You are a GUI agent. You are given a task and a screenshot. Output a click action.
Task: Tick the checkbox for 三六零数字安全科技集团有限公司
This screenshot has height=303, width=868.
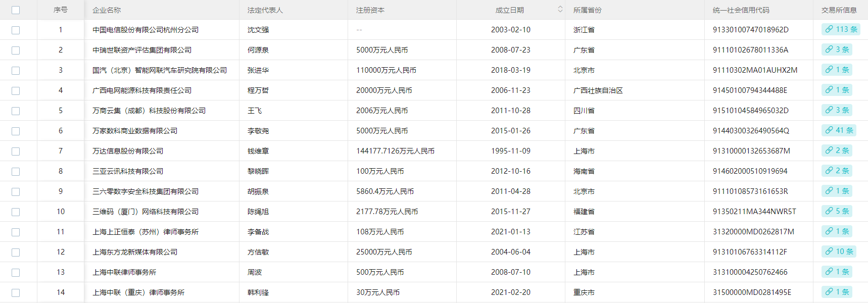coord(16,192)
